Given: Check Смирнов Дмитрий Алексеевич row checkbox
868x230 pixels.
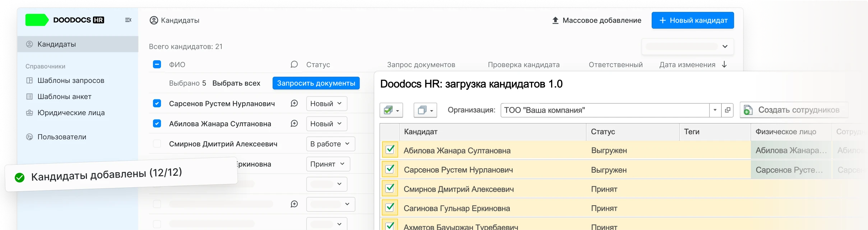Looking at the screenshot, I should 157,144.
